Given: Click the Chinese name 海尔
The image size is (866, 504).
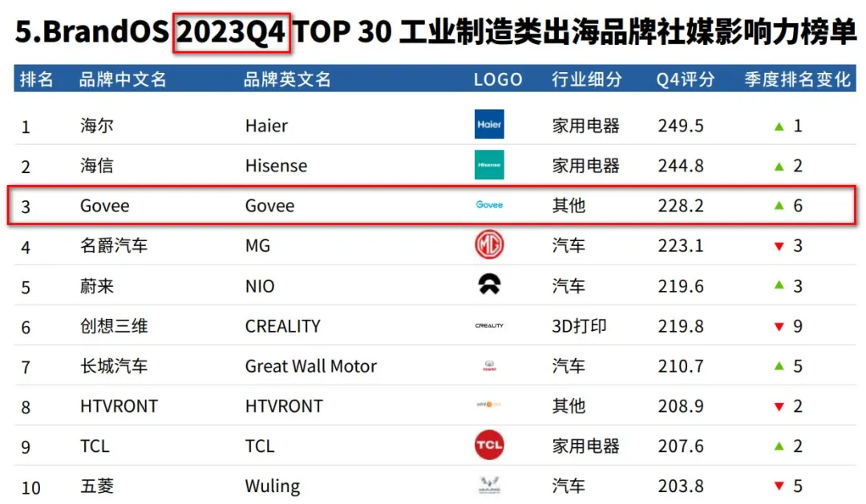Looking at the screenshot, I should (x=97, y=125).
